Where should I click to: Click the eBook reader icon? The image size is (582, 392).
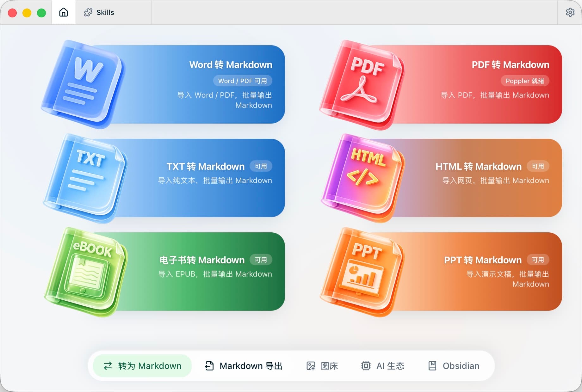click(86, 272)
